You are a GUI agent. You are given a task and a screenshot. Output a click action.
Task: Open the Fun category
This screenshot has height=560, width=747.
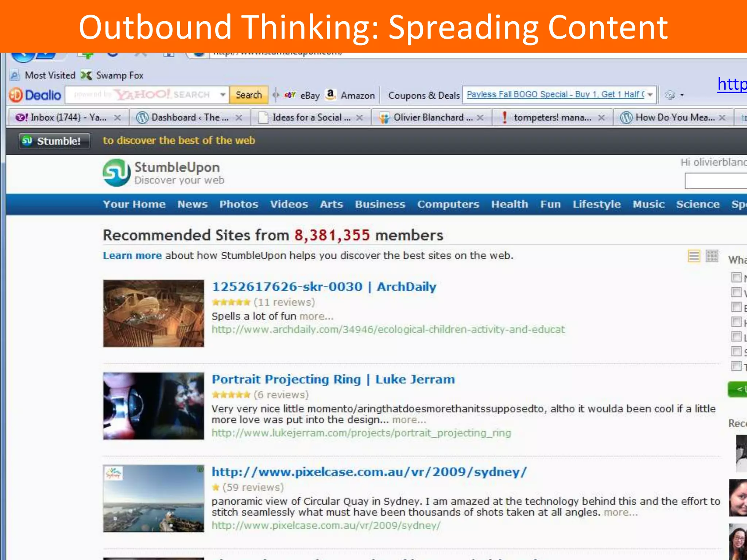pos(550,204)
